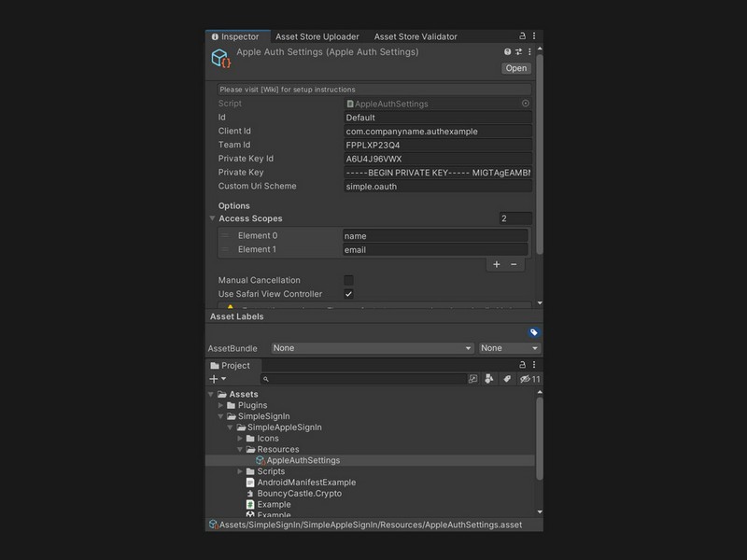Toggle hidden packages visibility count
The image size is (747, 560).
point(529,379)
